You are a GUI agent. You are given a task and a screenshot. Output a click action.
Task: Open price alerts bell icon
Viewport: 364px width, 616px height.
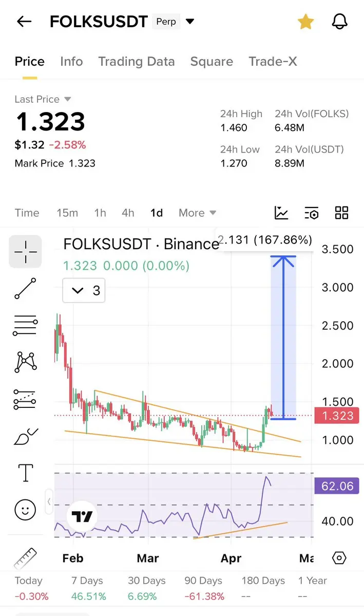tap(340, 21)
